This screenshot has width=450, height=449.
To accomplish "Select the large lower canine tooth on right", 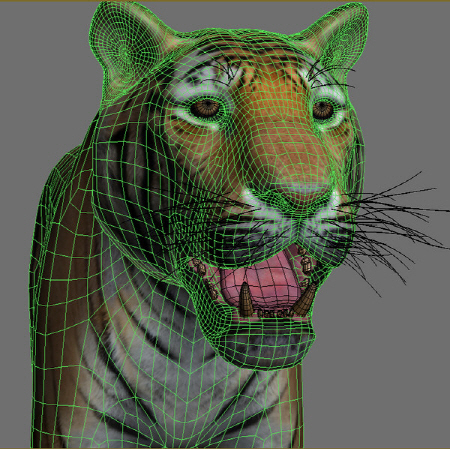I will [306, 300].
